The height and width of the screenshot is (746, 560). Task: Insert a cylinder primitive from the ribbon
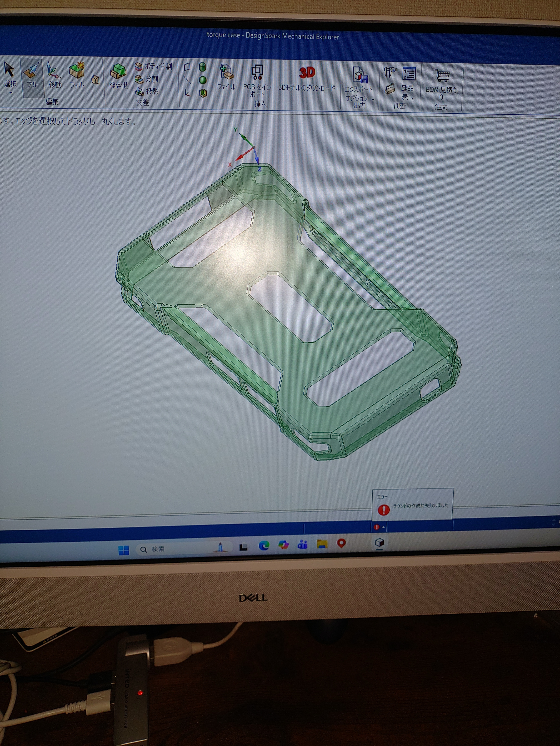202,67
